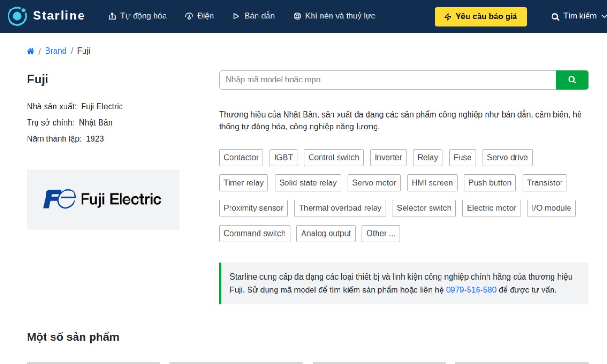Screen dimensions: 607x364
Task: Select the I/O module tag
Action: pos(552,208)
